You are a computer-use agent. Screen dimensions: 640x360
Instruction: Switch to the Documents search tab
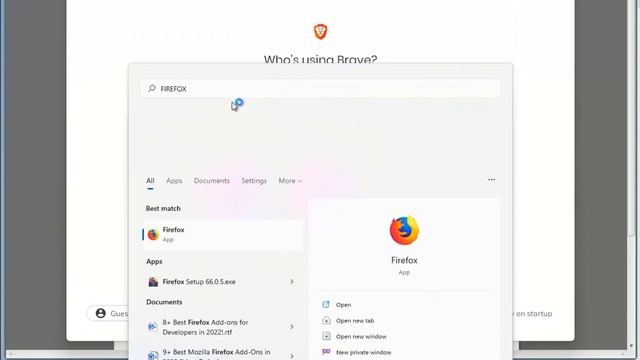[x=211, y=181]
